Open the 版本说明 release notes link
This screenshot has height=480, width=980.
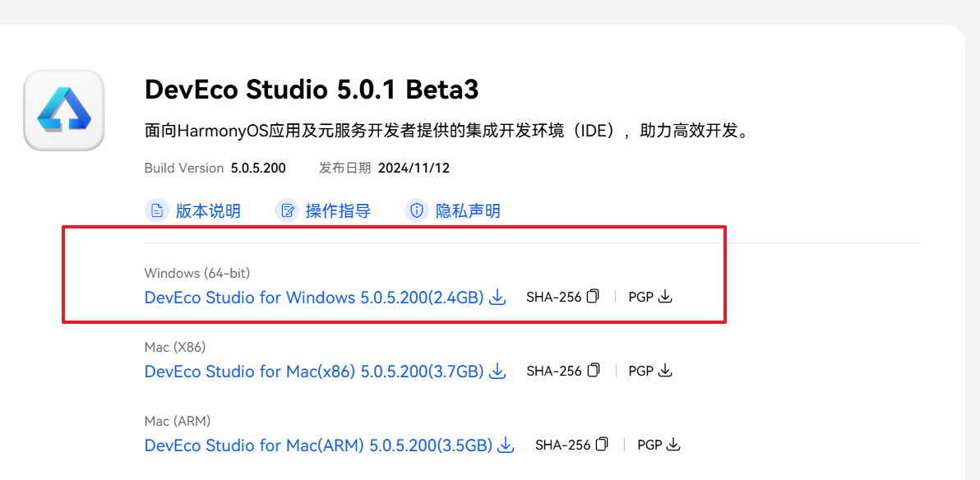[x=208, y=211]
